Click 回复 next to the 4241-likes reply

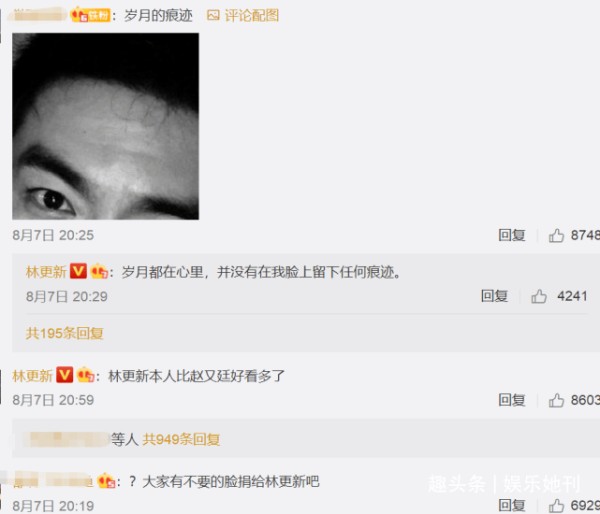point(494,296)
